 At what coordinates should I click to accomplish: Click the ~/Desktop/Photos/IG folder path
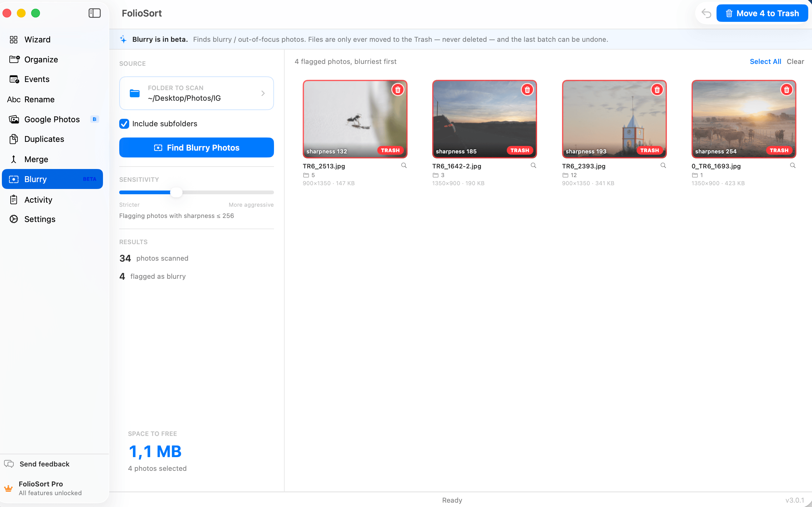(184, 98)
